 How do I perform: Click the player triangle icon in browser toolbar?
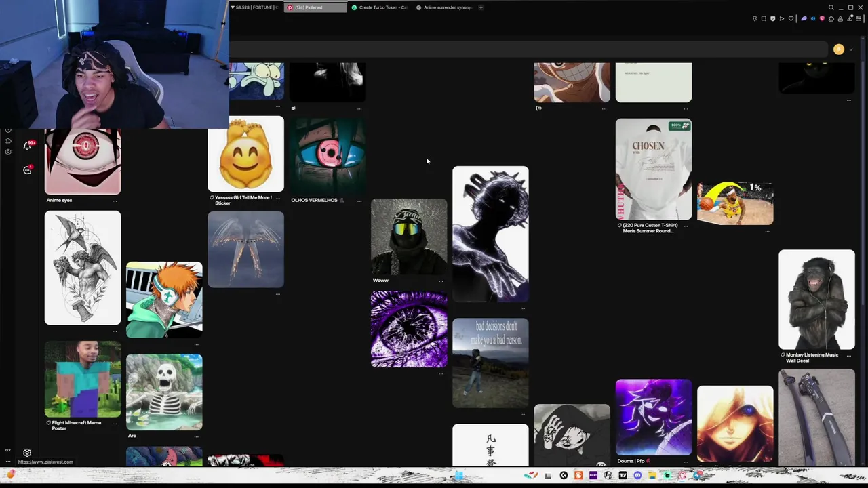click(x=781, y=19)
